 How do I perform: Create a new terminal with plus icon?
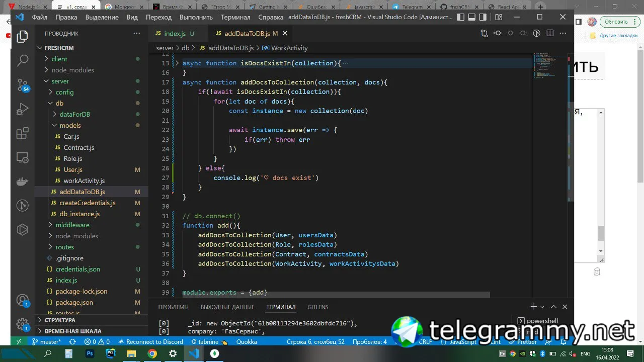533,307
